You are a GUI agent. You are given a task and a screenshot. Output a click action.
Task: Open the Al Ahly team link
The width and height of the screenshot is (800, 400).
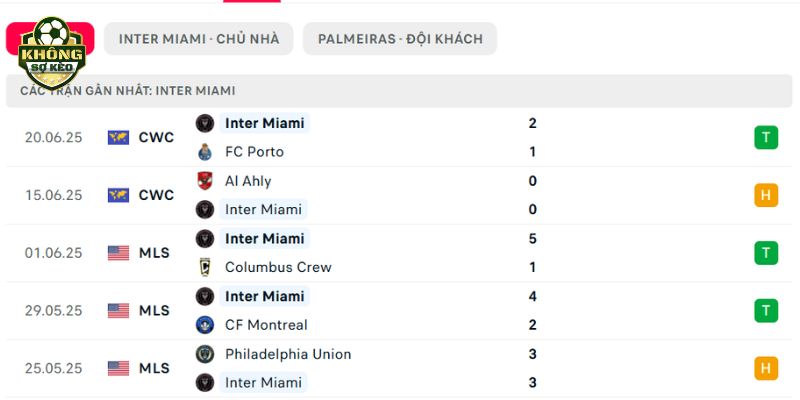(x=248, y=181)
